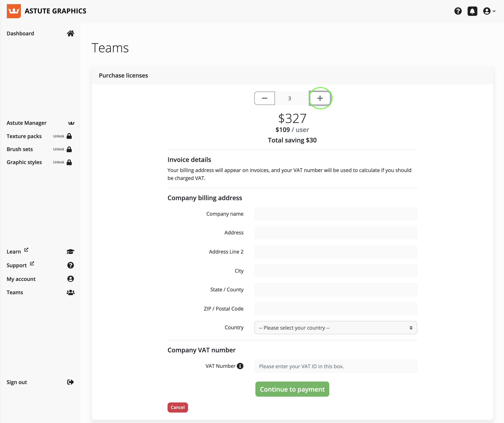Viewport: 504px width, 423px height.
Task: Click the Sign out arrow icon
Action: point(70,382)
